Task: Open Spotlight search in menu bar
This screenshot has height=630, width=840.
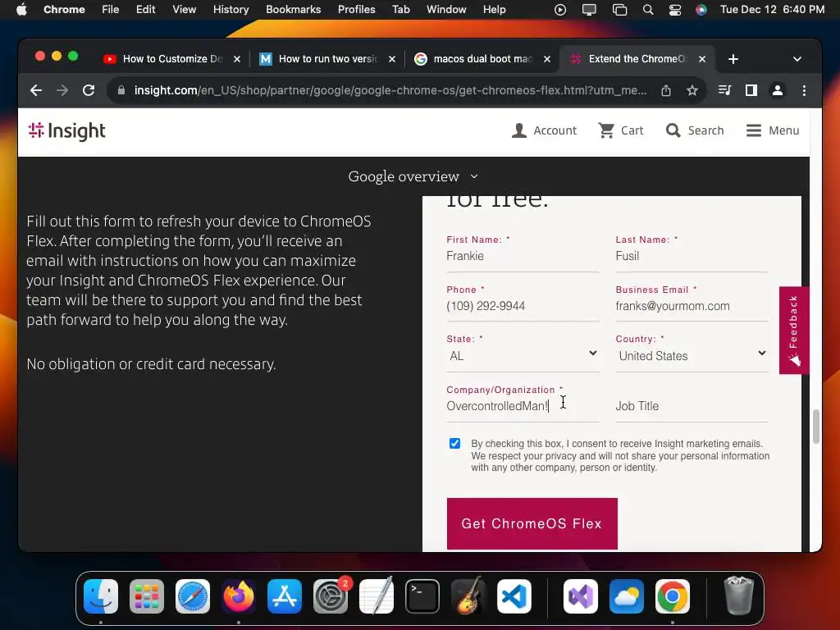Action: [x=648, y=10]
